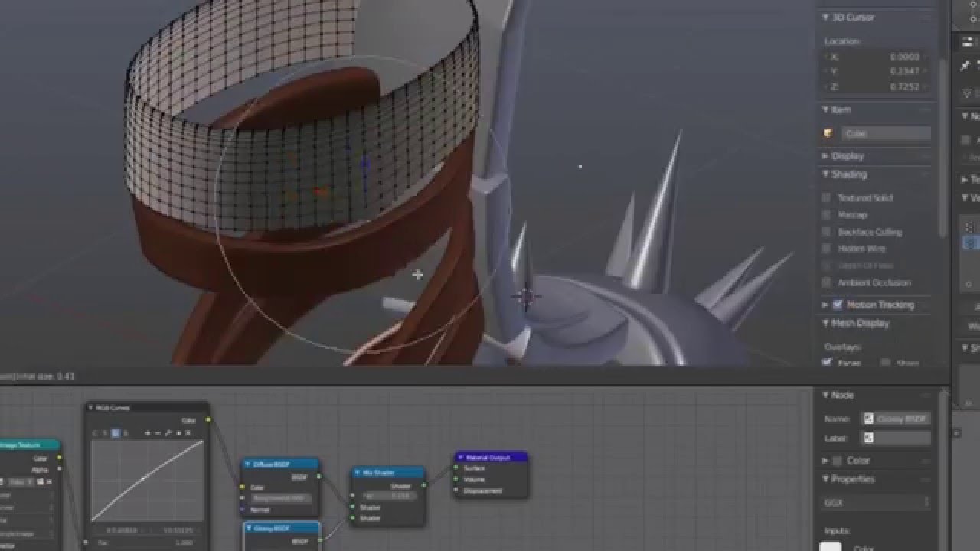Image resolution: width=980 pixels, height=551 pixels.
Task: Collapse the 3D Cursor panel
Action: coord(826,17)
